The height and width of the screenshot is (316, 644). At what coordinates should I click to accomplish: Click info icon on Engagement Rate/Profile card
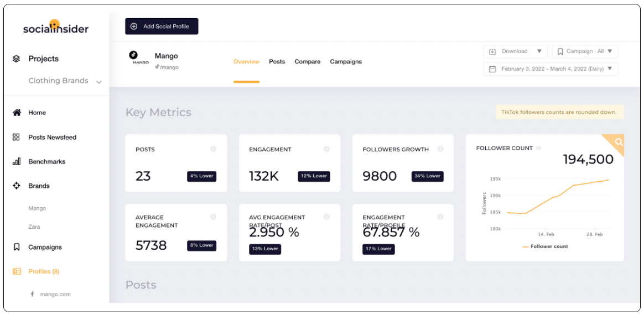[x=440, y=217]
